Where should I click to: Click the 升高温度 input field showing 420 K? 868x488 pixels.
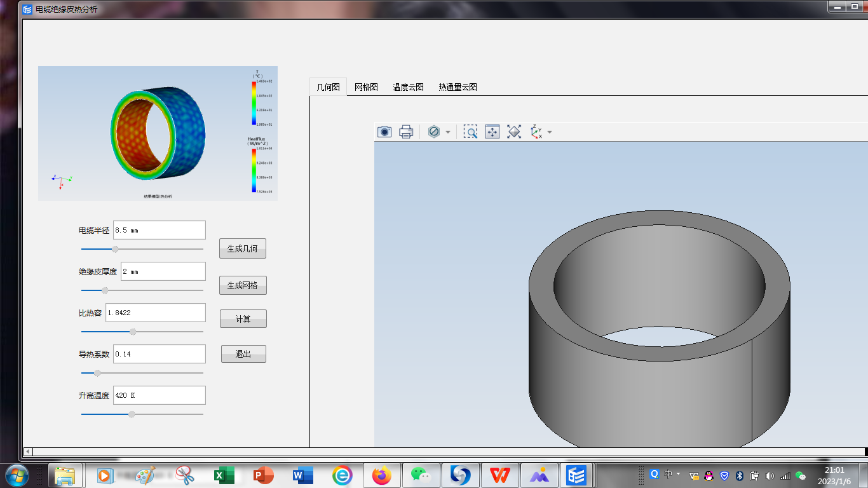click(x=159, y=395)
